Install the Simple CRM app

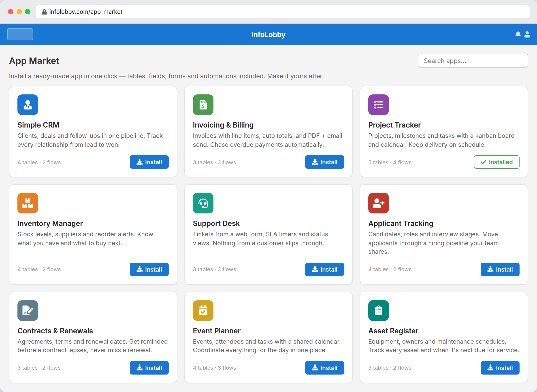(149, 162)
